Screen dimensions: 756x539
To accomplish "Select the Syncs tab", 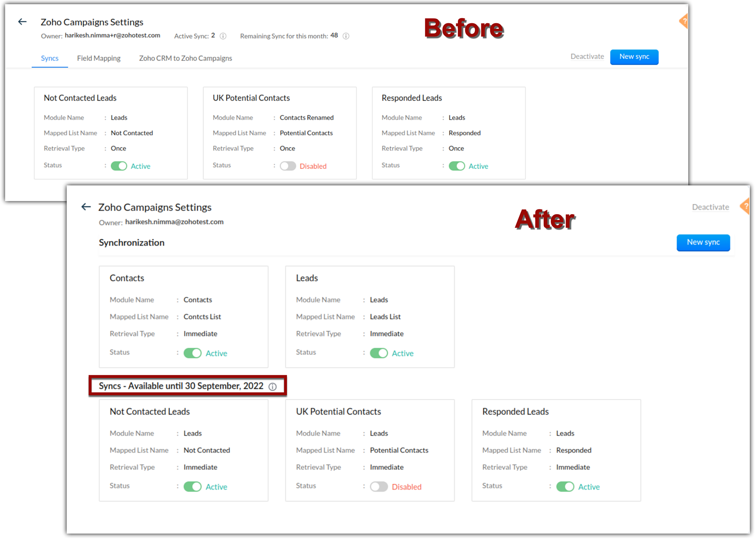I will pos(50,58).
